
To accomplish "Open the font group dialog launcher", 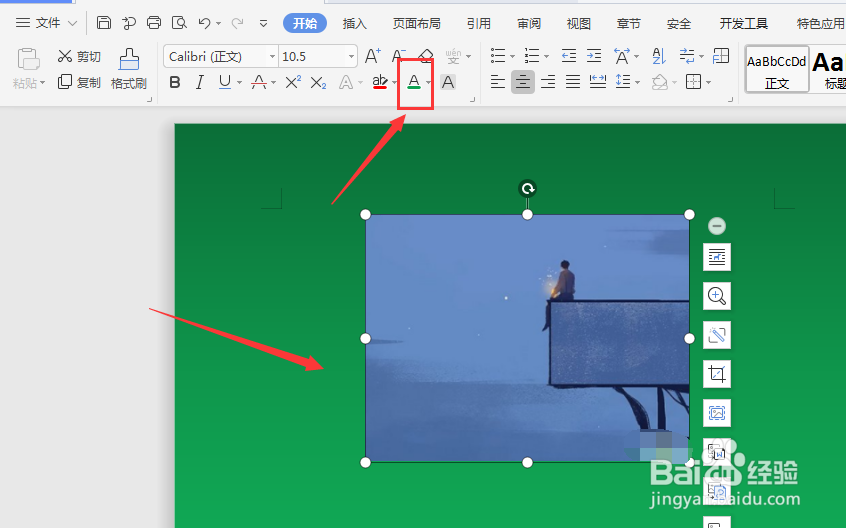I will (x=472, y=100).
